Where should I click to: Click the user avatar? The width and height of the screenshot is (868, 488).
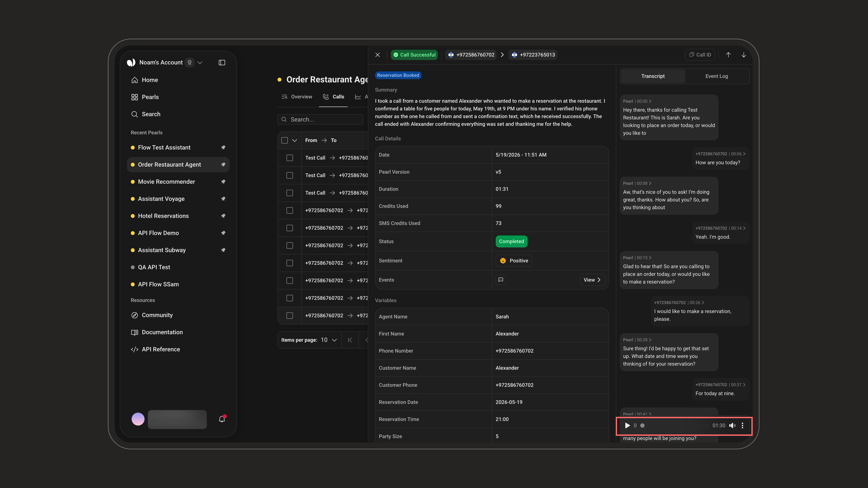coord(138,419)
